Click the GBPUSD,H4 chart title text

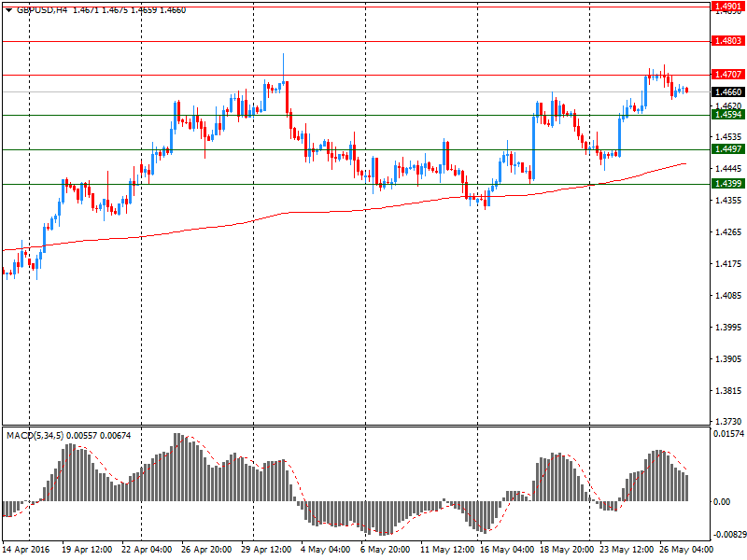pos(42,10)
